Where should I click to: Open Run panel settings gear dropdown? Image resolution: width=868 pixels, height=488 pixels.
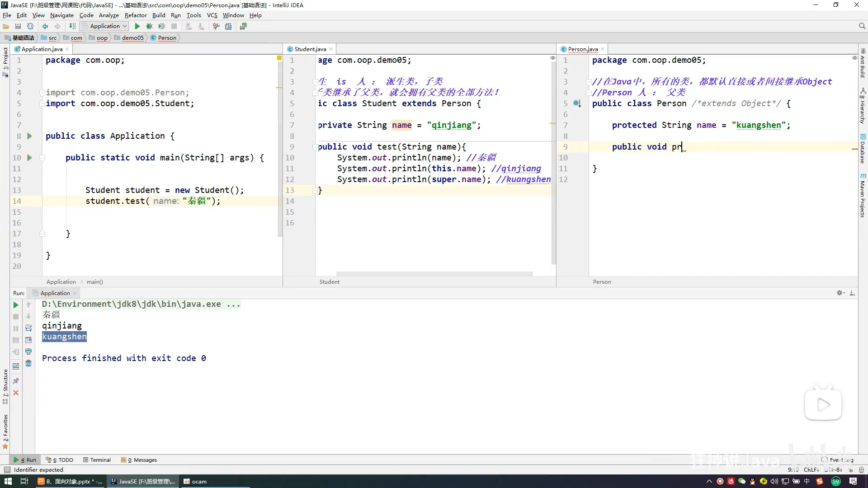coord(840,293)
